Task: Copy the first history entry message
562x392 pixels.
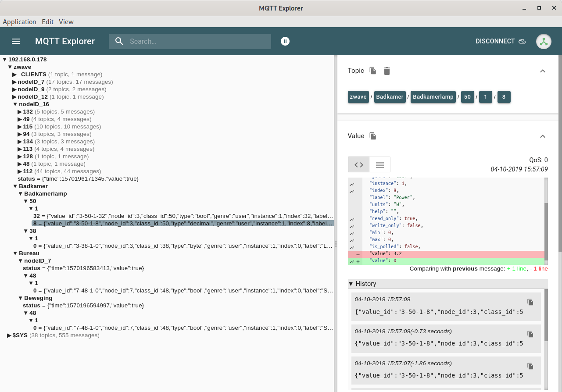Action: click(x=530, y=302)
